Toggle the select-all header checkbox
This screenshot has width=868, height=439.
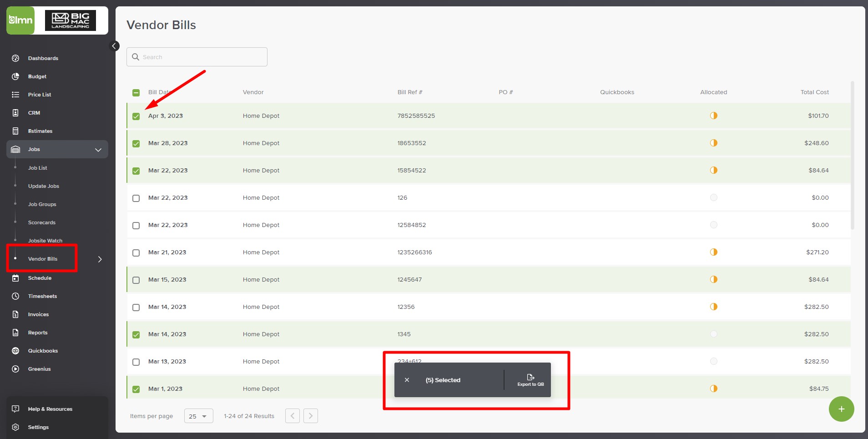click(136, 93)
